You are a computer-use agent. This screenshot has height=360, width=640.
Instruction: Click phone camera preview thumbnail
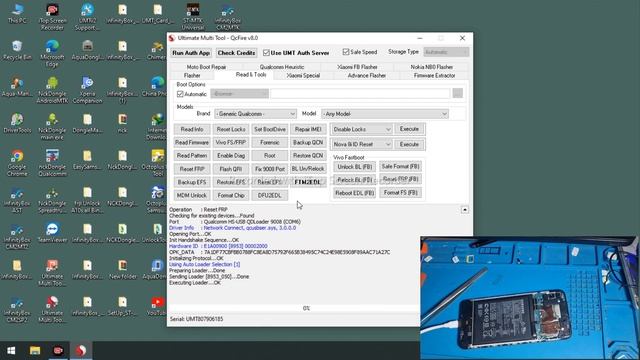click(530, 298)
